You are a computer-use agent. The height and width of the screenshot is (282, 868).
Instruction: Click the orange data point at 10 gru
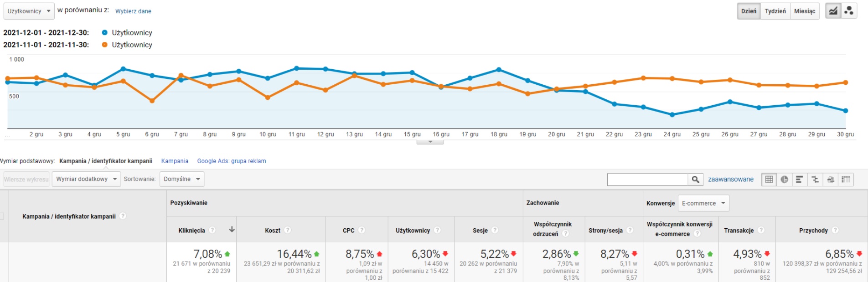click(x=268, y=97)
